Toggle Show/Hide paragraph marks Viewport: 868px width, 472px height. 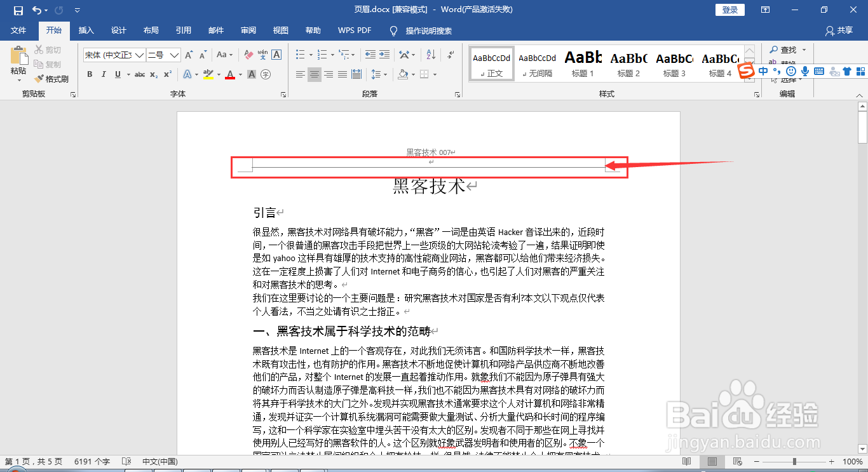[x=451, y=55]
